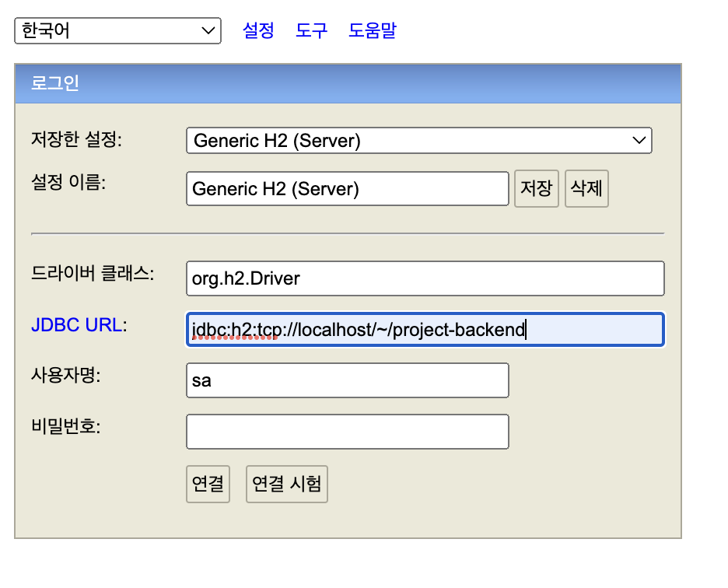728x588 pixels.
Task: Click the 삭제 button
Action: (586, 188)
